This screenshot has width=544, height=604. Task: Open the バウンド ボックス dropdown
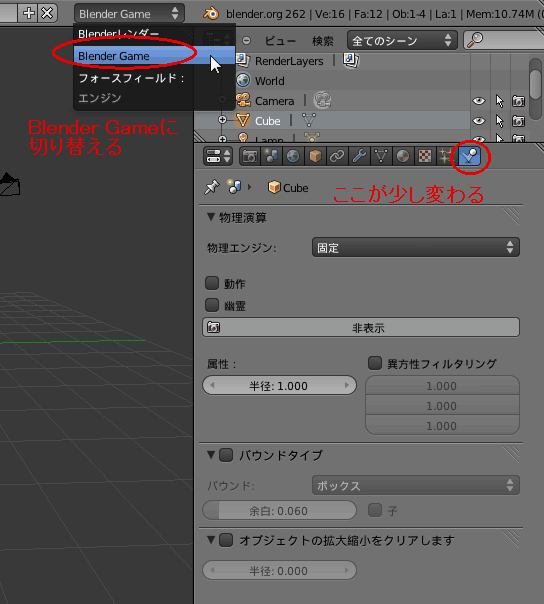pyautogui.click(x=416, y=485)
